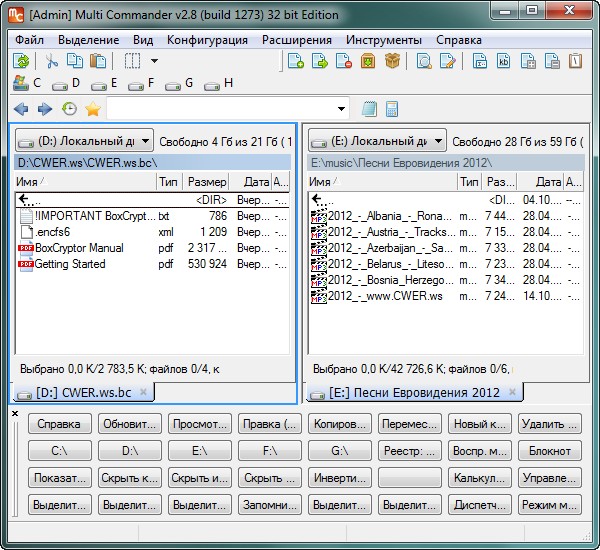Switch to drive H in the drive bar
The image size is (600, 550).
(219, 84)
